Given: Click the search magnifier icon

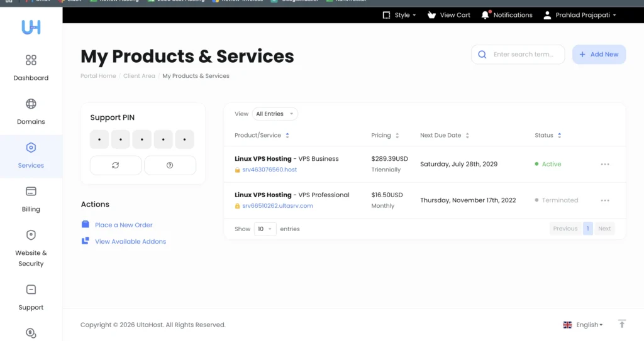Looking at the screenshot, I should point(482,55).
